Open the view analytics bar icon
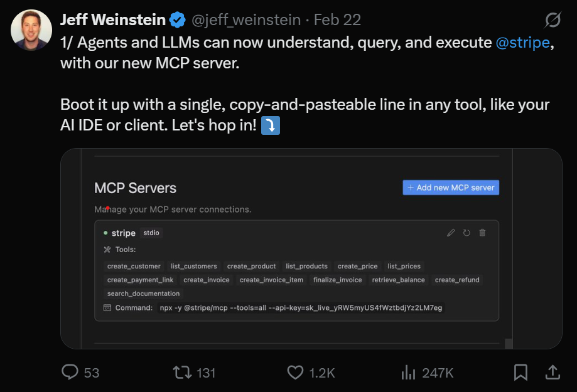The image size is (577, 392). pyautogui.click(x=408, y=372)
